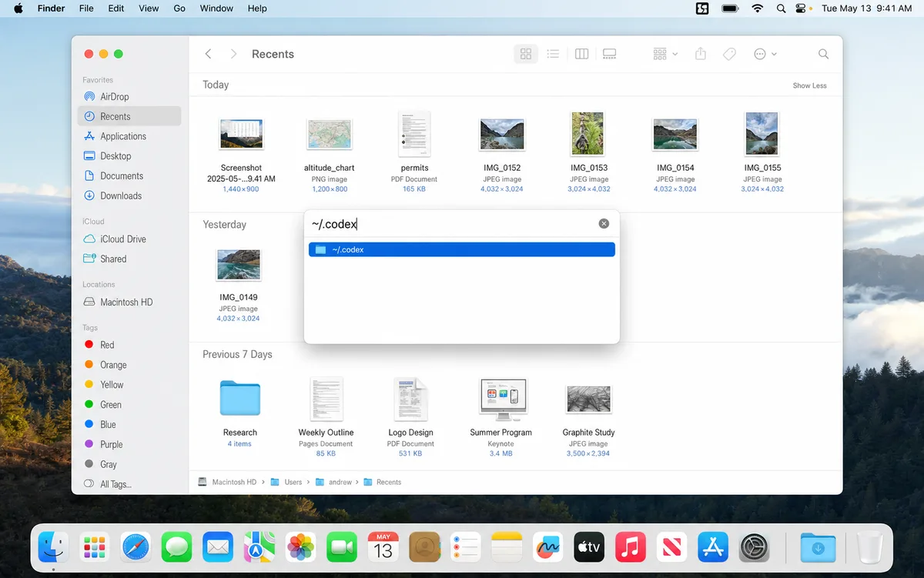Open the Help menu
Viewport: 924px width, 578px height.
coord(257,8)
